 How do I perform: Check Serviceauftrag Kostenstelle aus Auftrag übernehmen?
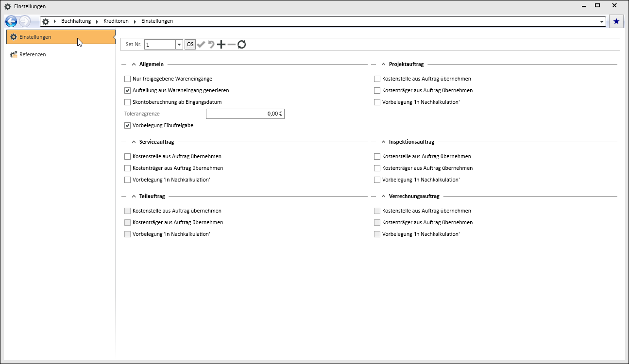coord(128,156)
